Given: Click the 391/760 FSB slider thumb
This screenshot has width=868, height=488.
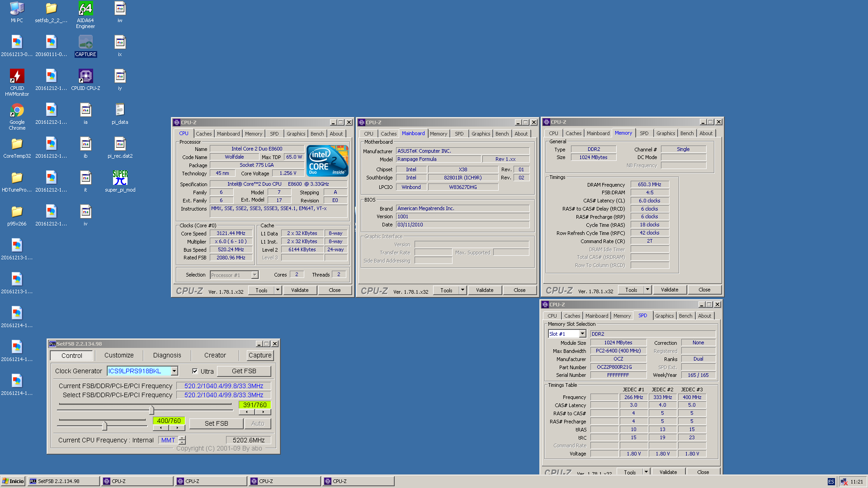Looking at the screenshot, I should [x=151, y=410].
